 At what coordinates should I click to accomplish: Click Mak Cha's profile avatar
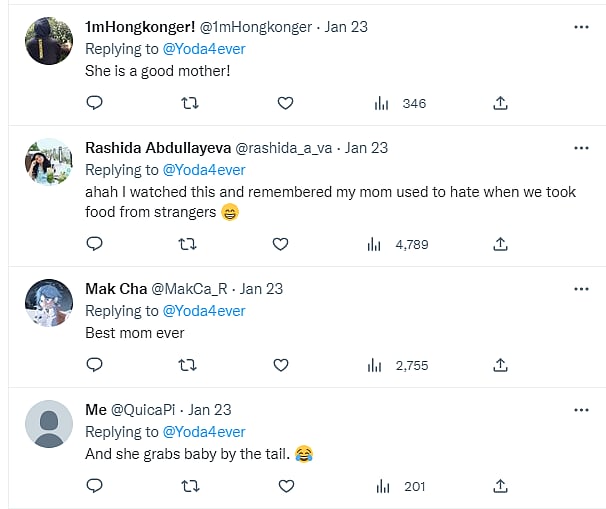[x=48, y=301]
